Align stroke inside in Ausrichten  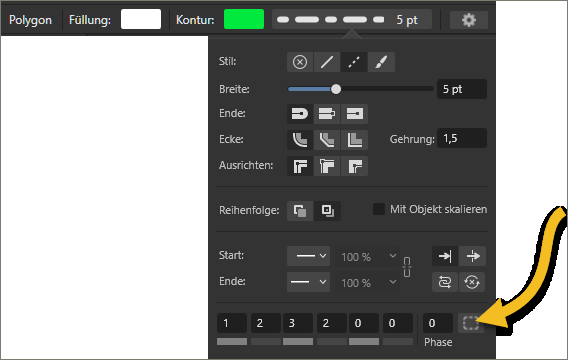(x=327, y=166)
